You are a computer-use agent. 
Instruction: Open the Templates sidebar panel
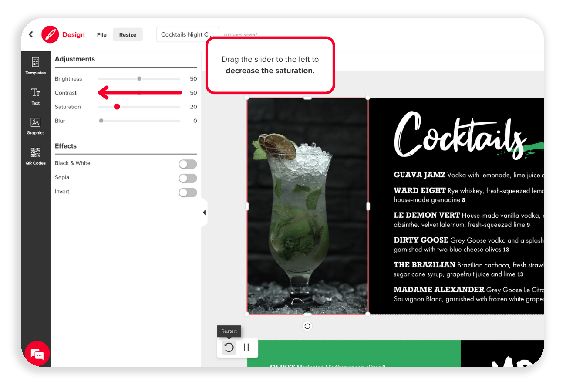36,66
